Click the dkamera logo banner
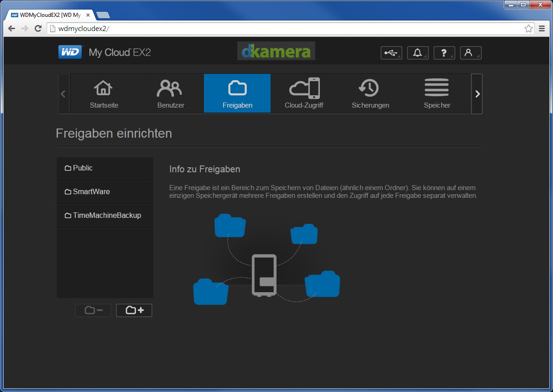Viewport: 553px width, 392px height. click(x=276, y=51)
